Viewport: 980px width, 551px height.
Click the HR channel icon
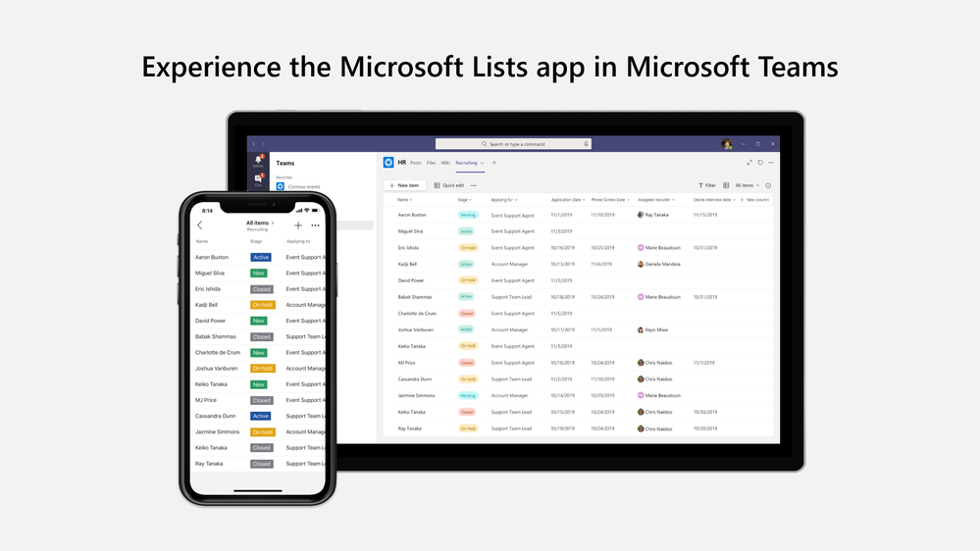tap(388, 163)
